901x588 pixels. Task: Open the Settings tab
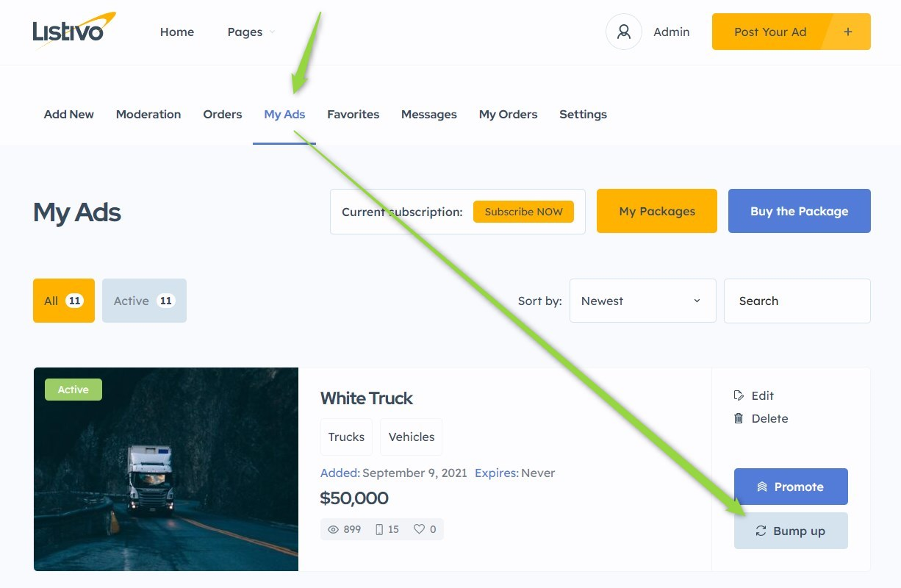tap(584, 114)
